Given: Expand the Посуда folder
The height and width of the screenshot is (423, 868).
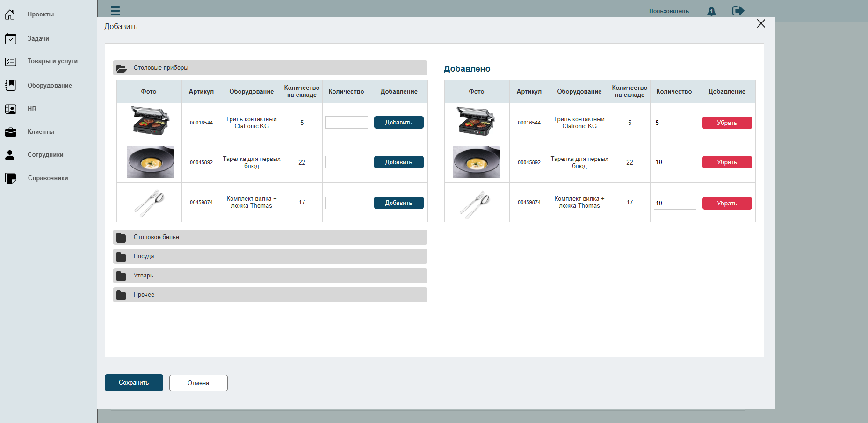Looking at the screenshot, I should pos(270,256).
